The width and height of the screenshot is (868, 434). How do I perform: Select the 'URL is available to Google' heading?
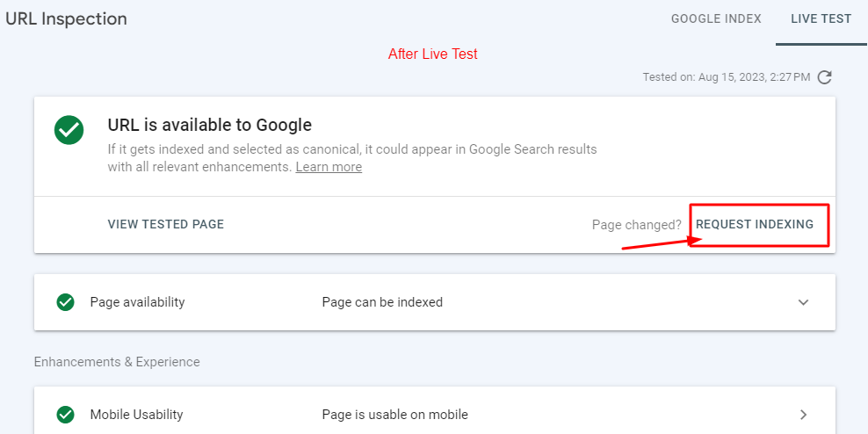coord(209,125)
